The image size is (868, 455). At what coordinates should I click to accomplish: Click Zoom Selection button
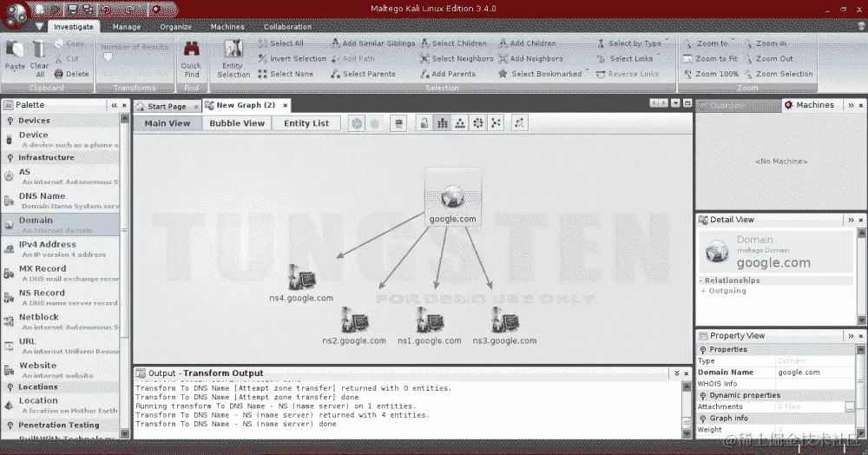(x=779, y=74)
